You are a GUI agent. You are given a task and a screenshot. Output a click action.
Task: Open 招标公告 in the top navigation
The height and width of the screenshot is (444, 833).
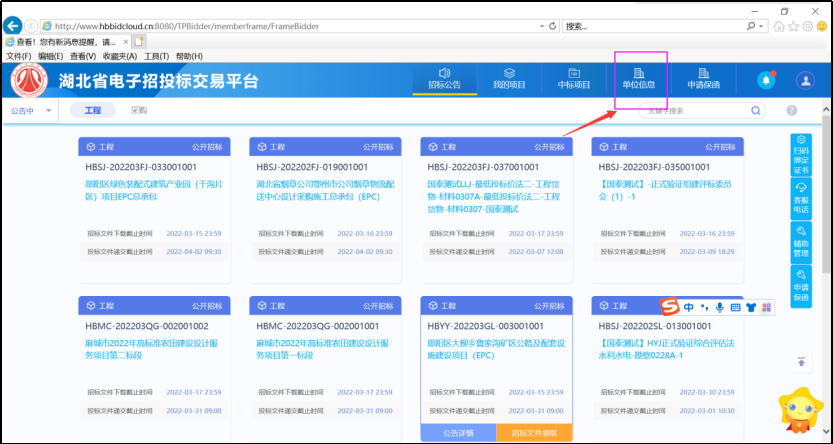(444, 79)
